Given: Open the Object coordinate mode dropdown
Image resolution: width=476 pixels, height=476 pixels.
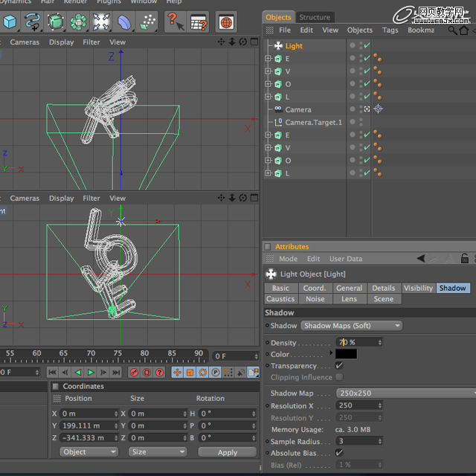Looking at the screenshot, I should coord(89,451).
